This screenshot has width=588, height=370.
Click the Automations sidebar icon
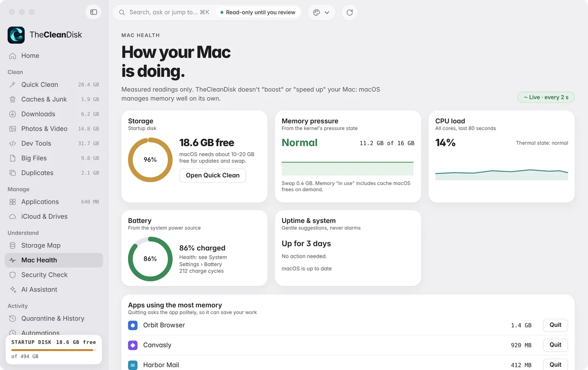13,333
